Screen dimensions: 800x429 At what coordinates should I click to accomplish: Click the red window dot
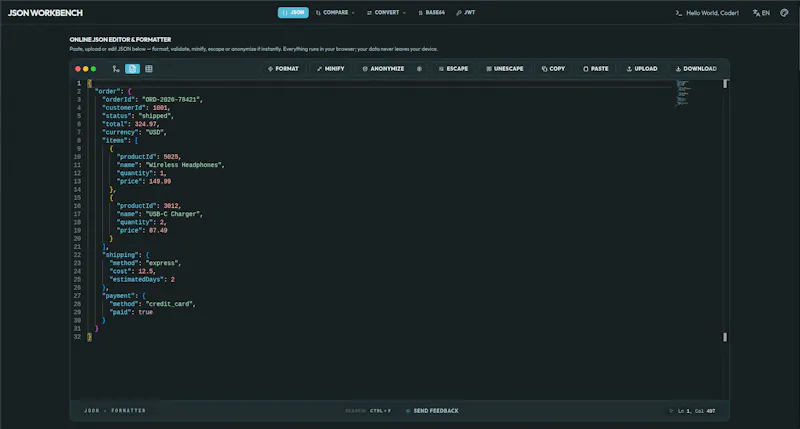(78, 69)
